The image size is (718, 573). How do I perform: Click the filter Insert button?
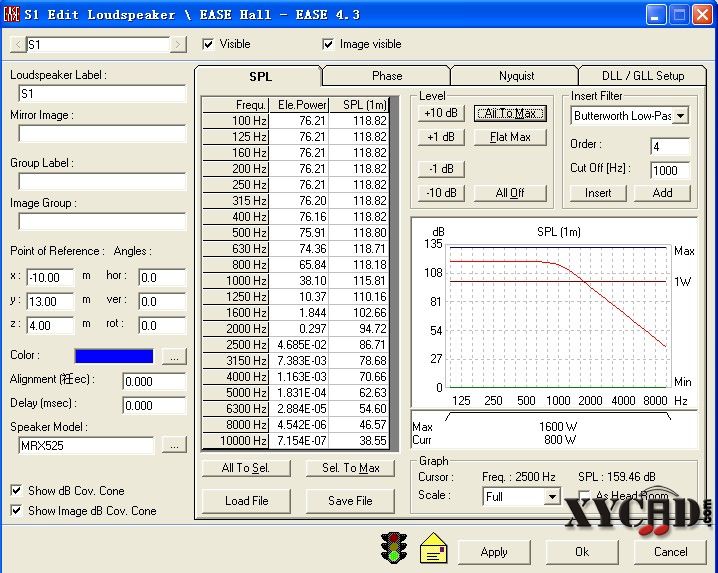(x=598, y=193)
